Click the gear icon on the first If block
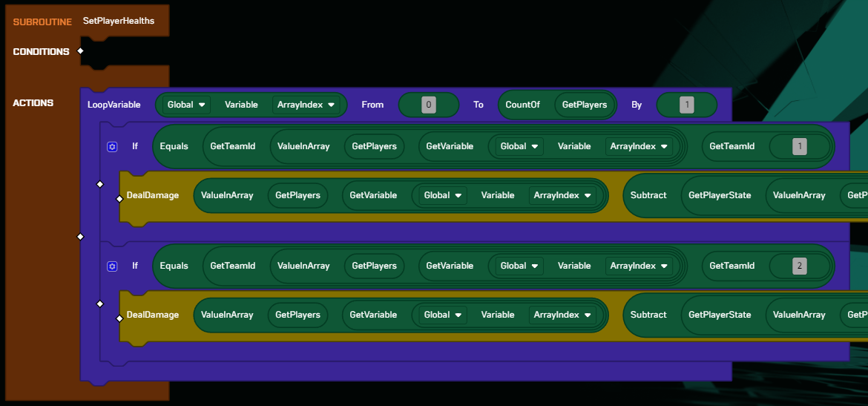This screenshot has width=868, height=406. pos(112,147)
